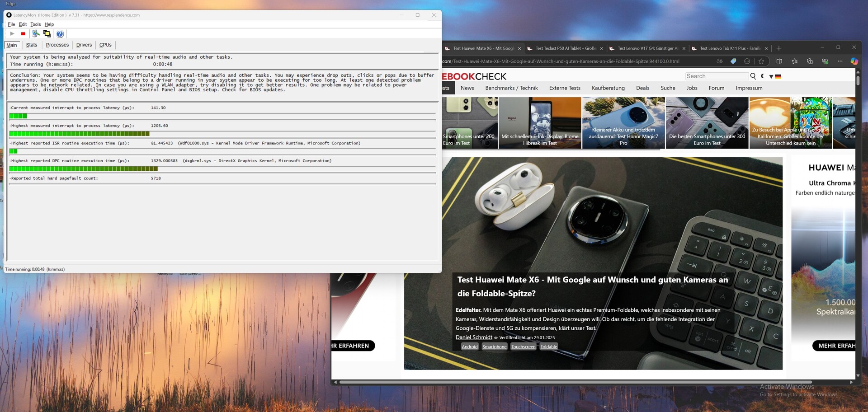Open Externe Tests navigation item

click(565, 88)
